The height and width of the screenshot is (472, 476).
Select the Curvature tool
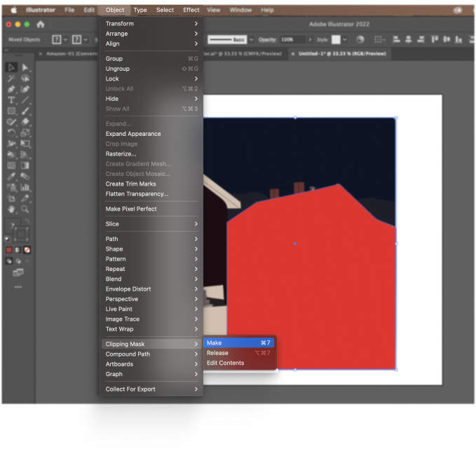pos(25,89)
